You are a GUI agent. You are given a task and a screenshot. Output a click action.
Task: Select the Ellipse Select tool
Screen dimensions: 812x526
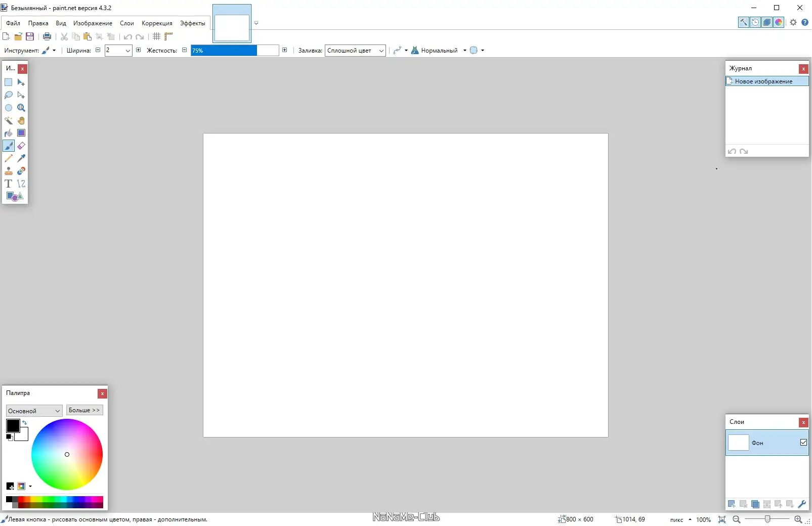[9, 108]
